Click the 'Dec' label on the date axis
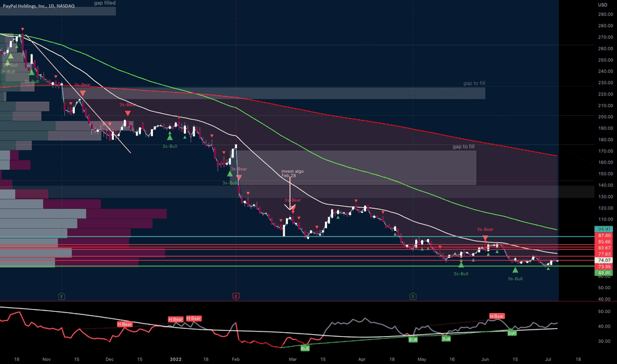This screenshot has height=364, width=617. (x=109, y=359)
